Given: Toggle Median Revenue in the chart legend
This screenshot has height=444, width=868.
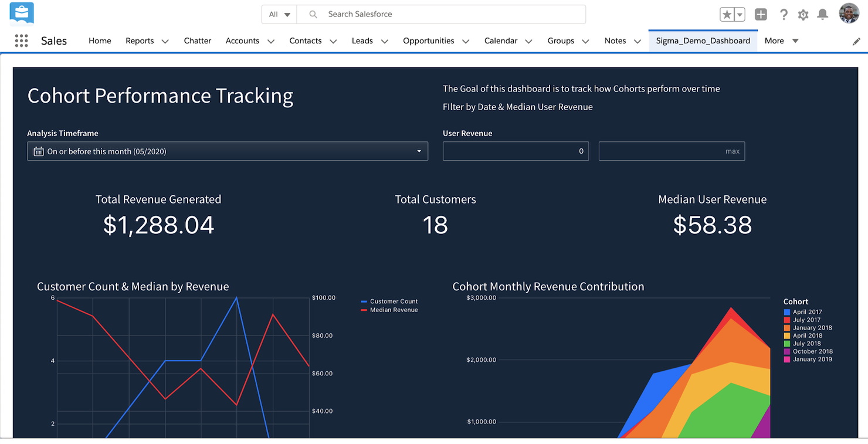Looking at the screenshot, I should coord(389,310).
